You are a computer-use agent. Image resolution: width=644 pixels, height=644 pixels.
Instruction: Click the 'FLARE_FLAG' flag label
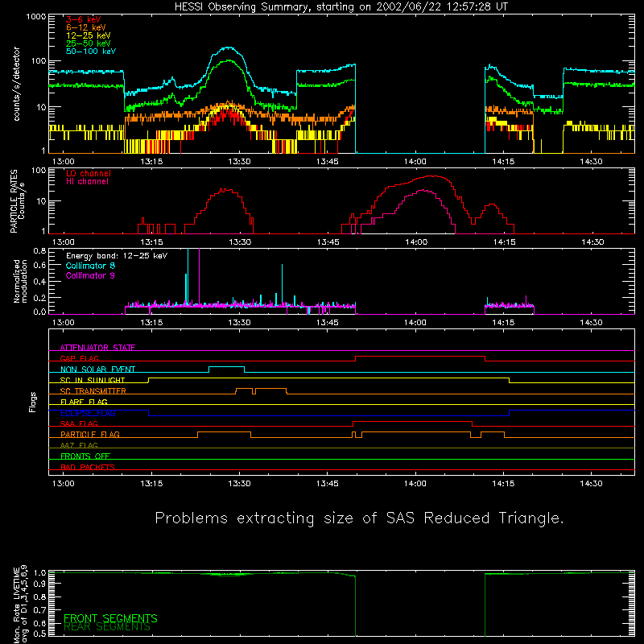click(x=84, y=402)
